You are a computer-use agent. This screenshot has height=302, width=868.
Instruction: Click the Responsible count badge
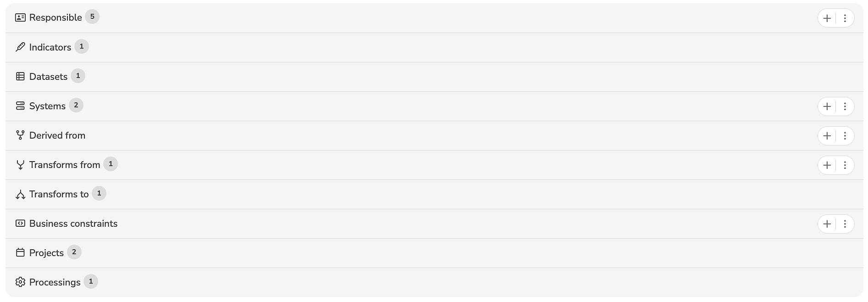(x=92, y=17)
